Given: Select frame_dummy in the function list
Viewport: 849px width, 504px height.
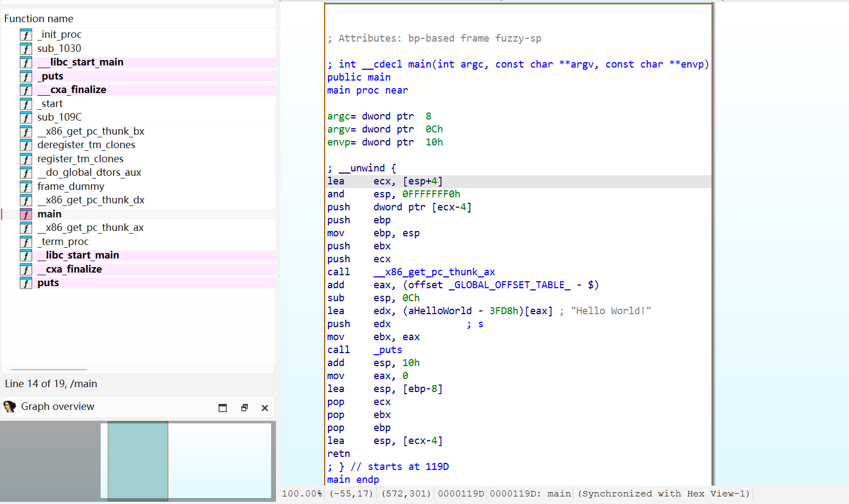Looking at the screenshot, I should [71, 187].
